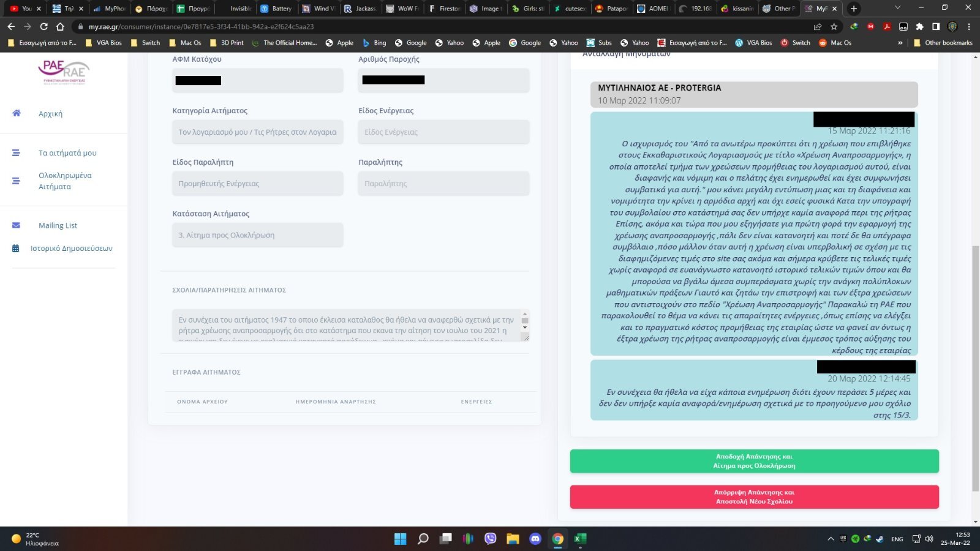Open the Chrome three-dot menu
The image size is (980, 551).
tap(969, 26)
